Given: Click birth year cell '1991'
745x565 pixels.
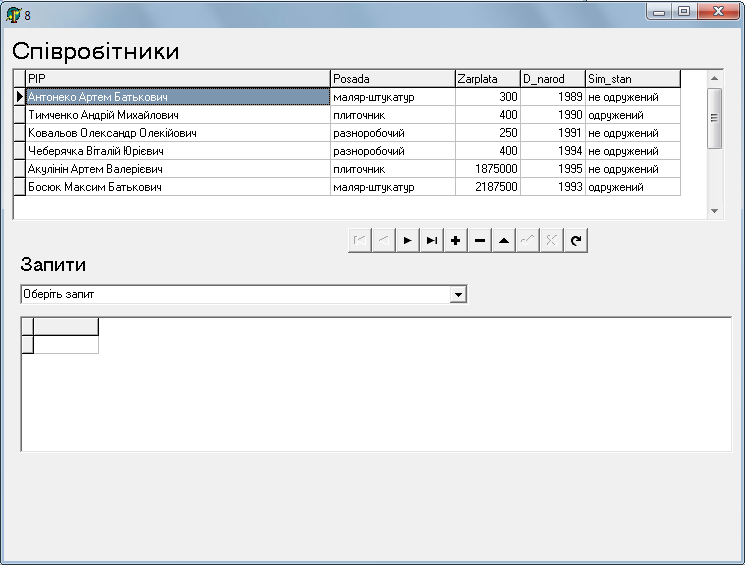Looking at the screenshot, I should (x=553, y=133).
